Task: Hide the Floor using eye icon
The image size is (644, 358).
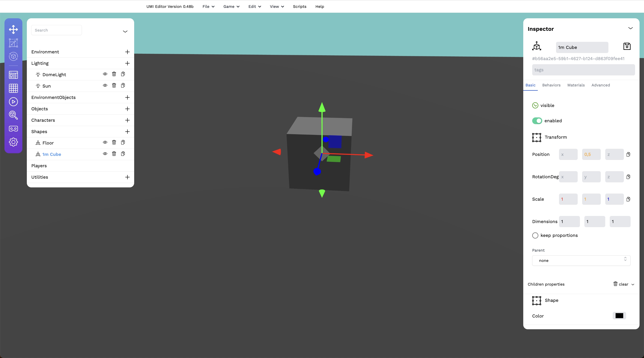Action: (105, 142)
